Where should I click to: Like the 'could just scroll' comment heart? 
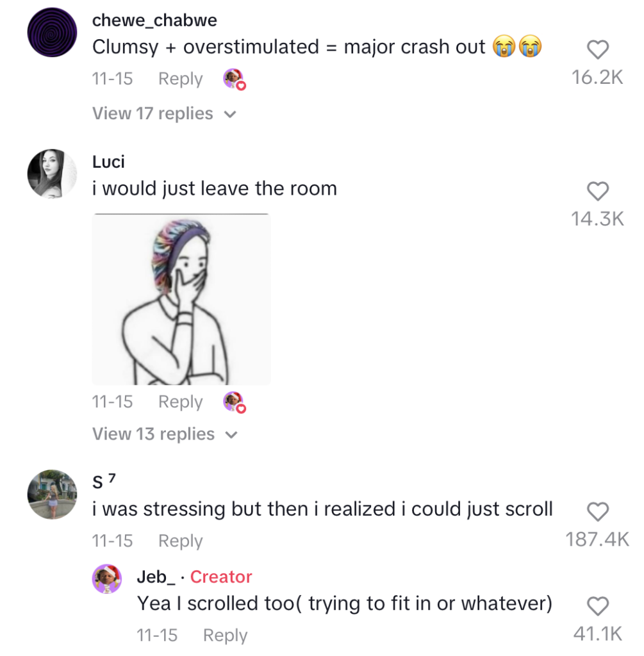click(597, 511)
